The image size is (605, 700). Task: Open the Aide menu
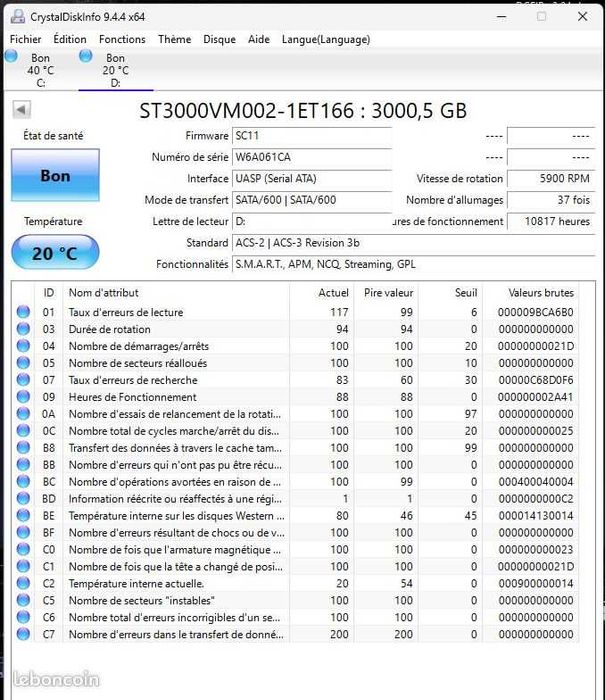(x=259, y=39)
